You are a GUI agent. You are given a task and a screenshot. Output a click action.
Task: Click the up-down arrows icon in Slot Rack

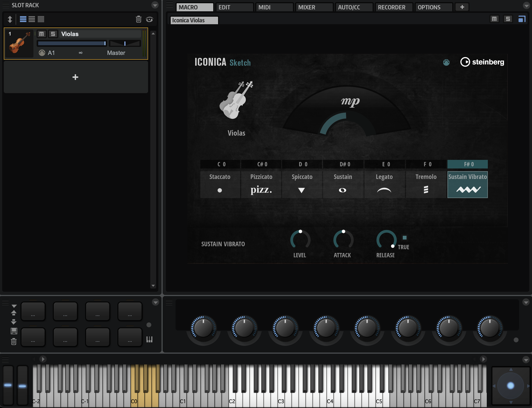[x=10, y=19]
